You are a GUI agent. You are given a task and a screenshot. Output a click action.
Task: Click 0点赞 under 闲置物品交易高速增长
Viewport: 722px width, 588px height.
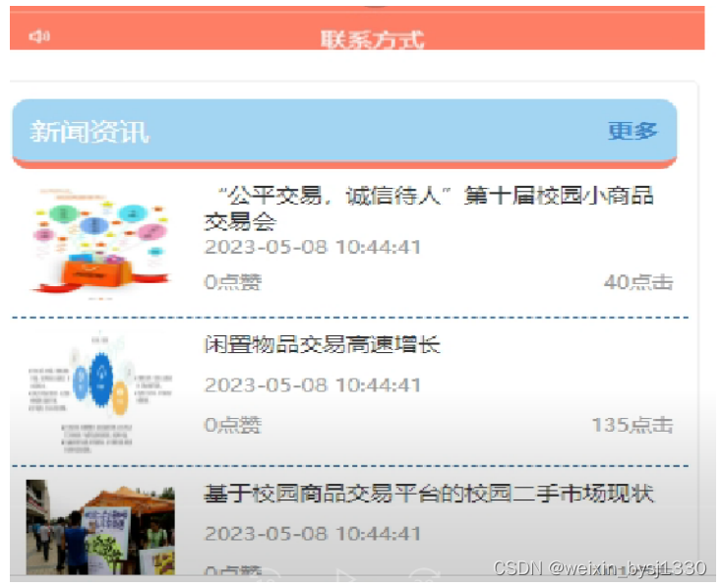click(233, 425)
